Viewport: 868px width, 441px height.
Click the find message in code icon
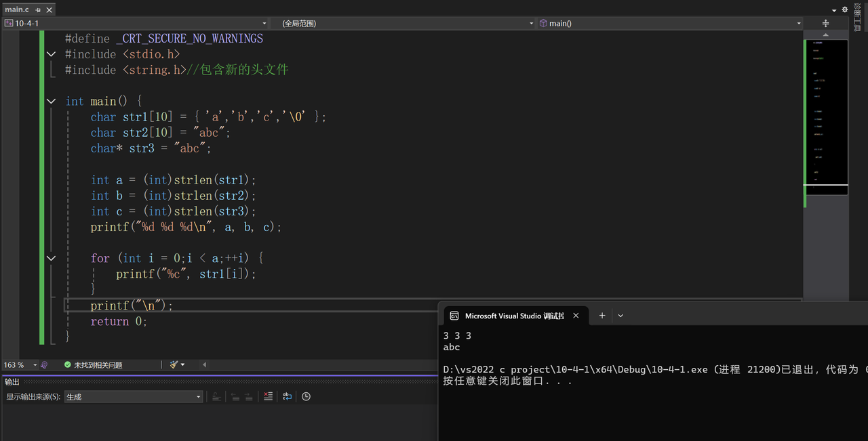216,397
